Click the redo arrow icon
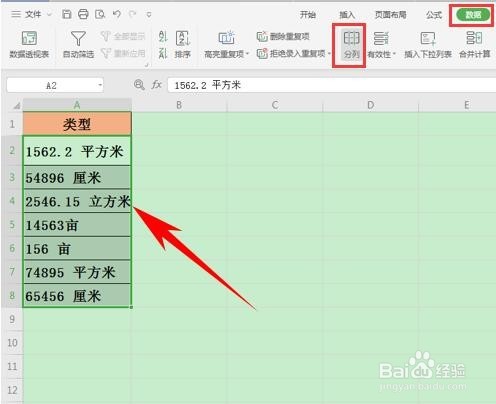 click(132, 14)
